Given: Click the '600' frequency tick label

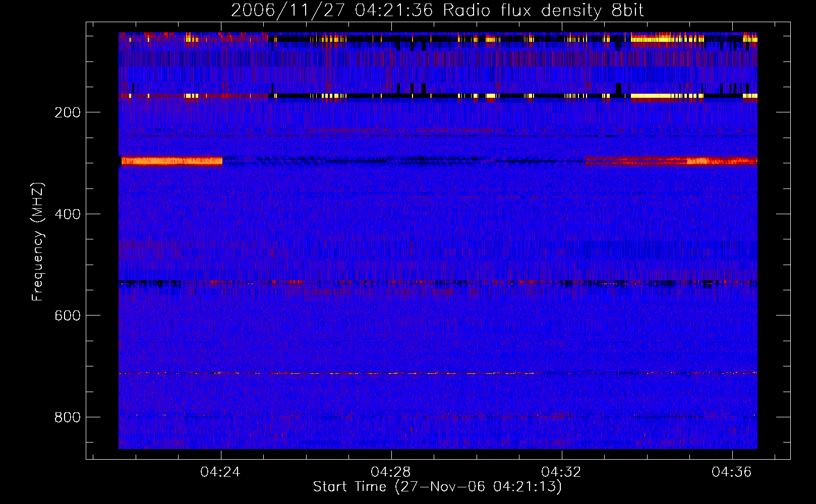Looking at the screenshot, I should [x=68, y=316].
